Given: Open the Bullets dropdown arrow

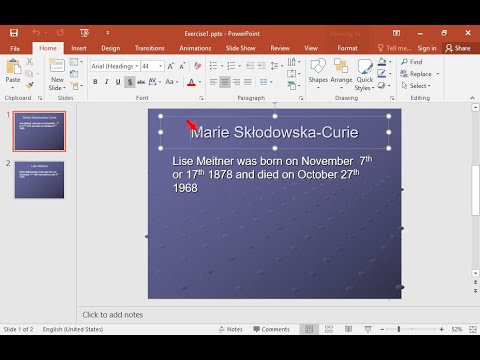Looking at the screenshot, I should click(222, 66).
